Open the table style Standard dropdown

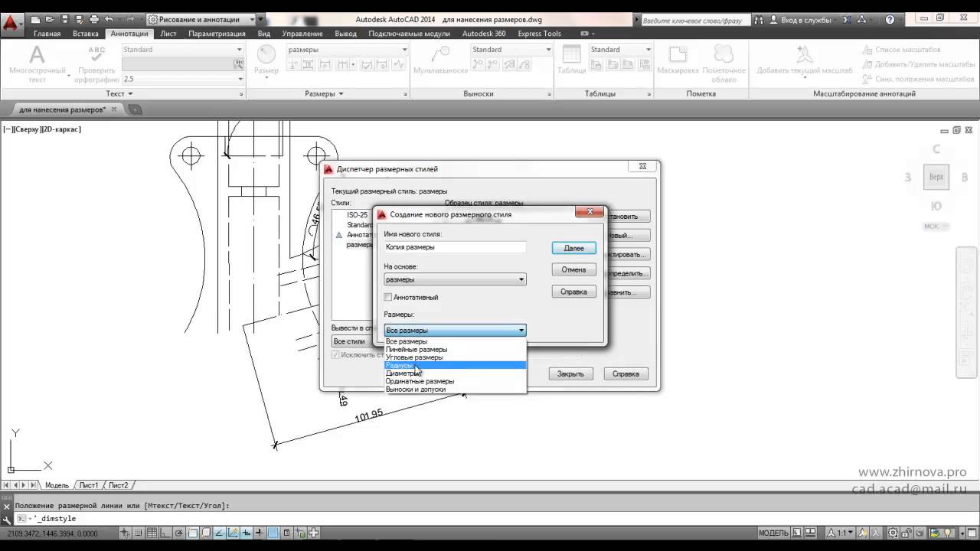(x=620, y=50)
